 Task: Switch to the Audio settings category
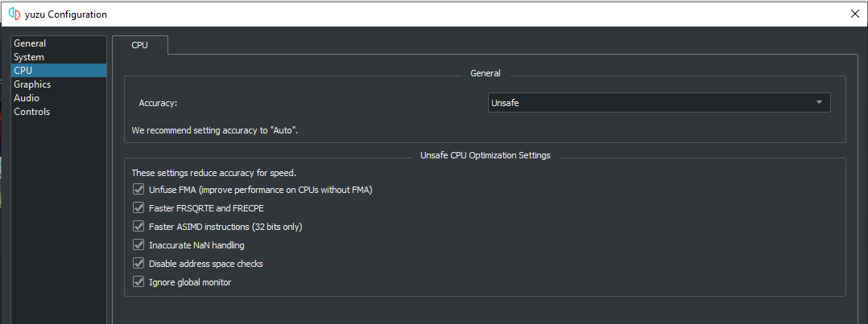click(x=59, y=98)
